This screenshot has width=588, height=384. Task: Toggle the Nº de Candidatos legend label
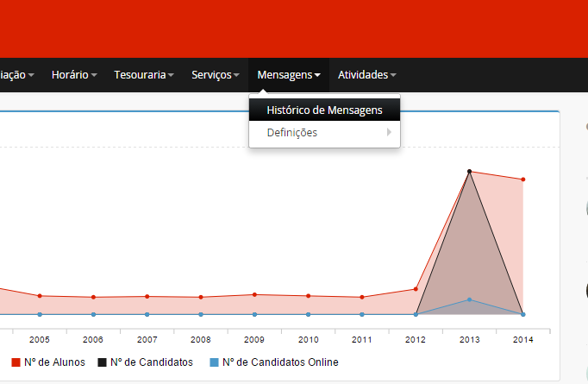click(x=151, y=362)
